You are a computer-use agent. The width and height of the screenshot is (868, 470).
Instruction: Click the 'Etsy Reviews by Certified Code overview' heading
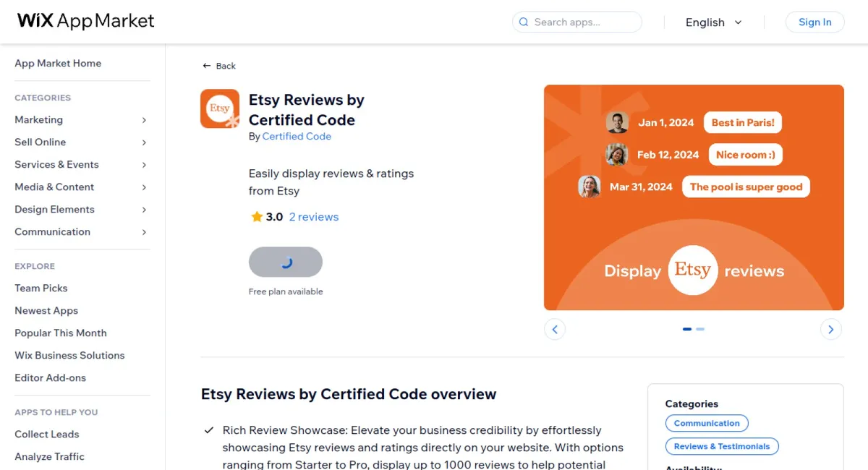(x=349, y=394)
